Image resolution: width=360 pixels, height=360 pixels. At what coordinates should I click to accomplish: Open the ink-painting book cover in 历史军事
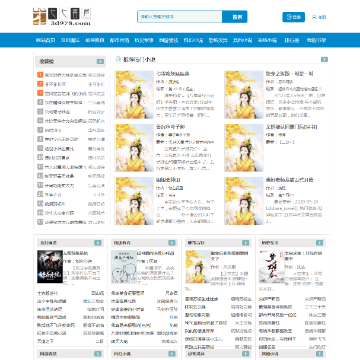pos(272,267)
